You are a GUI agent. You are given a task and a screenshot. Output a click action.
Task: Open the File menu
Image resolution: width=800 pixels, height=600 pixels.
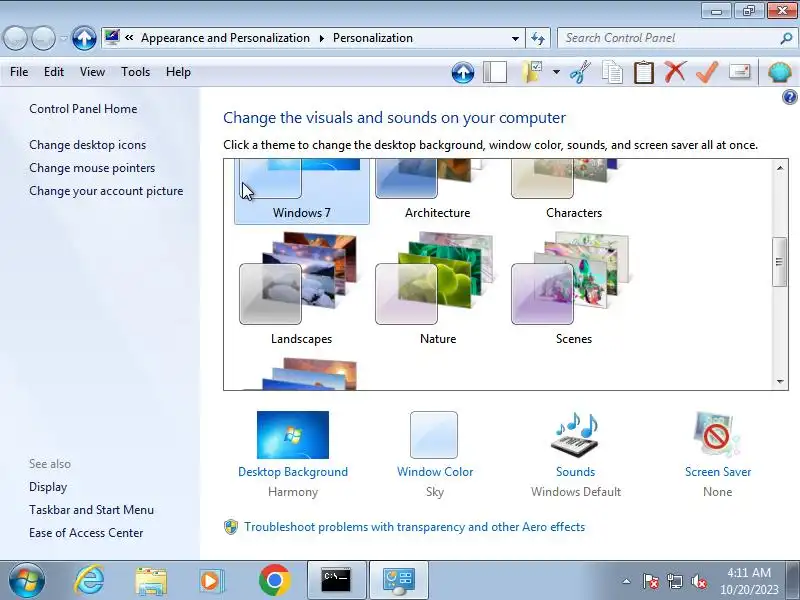pos(19,72)
